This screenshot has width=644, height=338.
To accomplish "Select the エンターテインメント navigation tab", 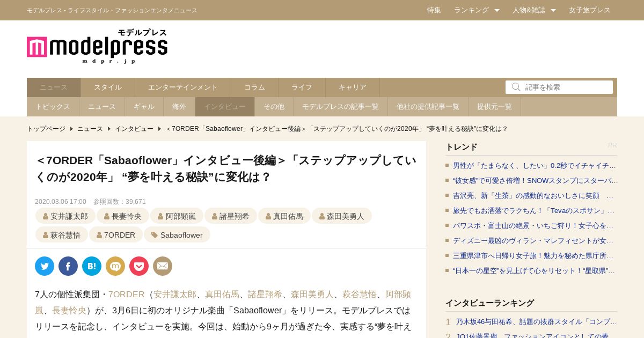I will [183, 87].
